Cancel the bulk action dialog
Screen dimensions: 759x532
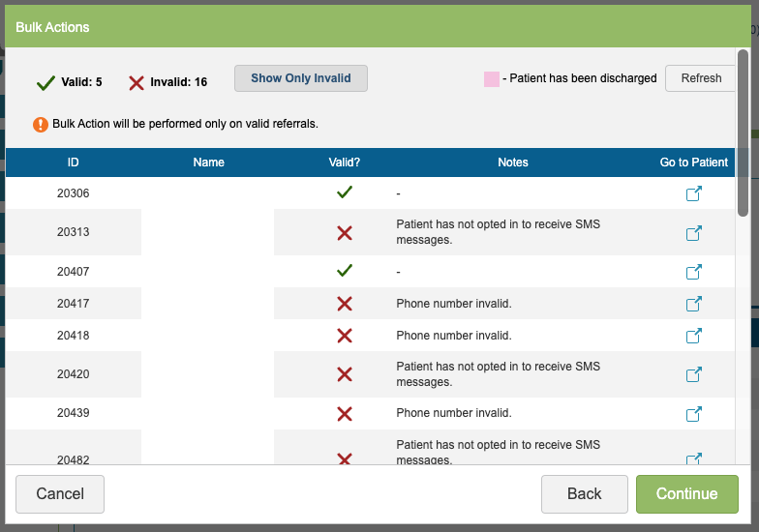(60, 494)
